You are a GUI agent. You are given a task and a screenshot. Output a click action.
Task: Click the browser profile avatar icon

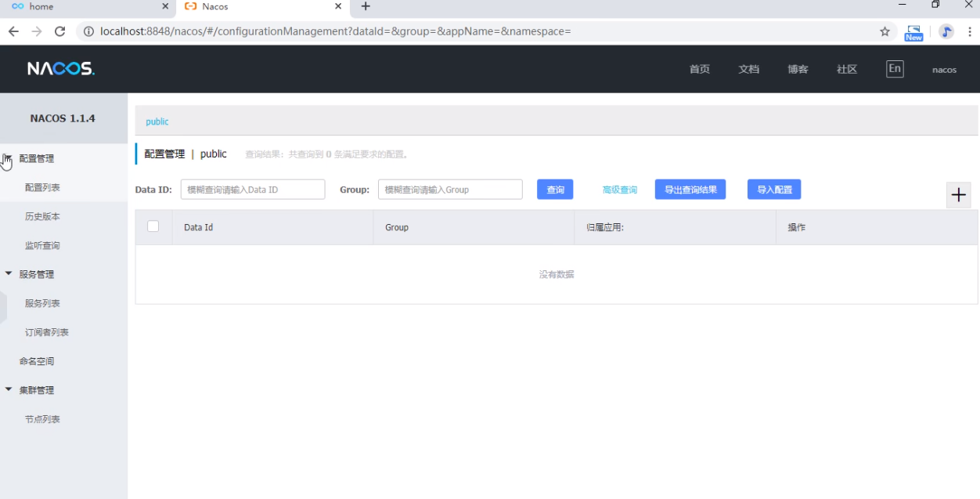pos(946,31)
